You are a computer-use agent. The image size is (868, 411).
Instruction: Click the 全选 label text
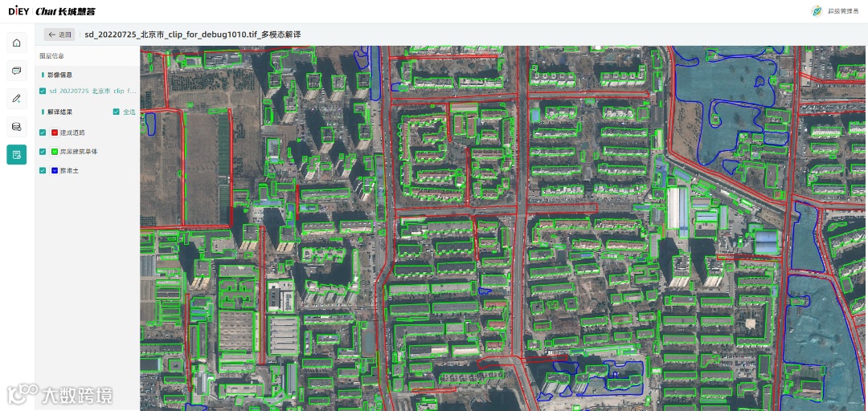129,112
